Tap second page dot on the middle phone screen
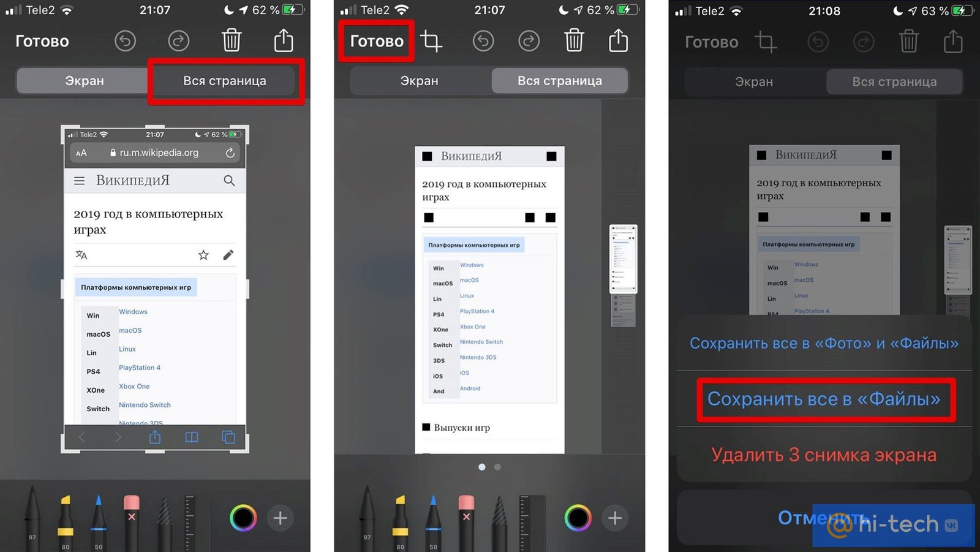The height and width of the screenshot is (552, 980). pos(497,467)
